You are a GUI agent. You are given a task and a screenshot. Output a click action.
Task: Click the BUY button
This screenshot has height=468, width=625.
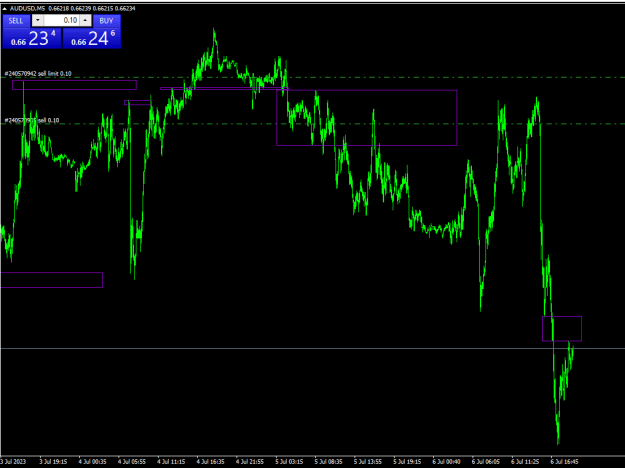coord(106,21)
